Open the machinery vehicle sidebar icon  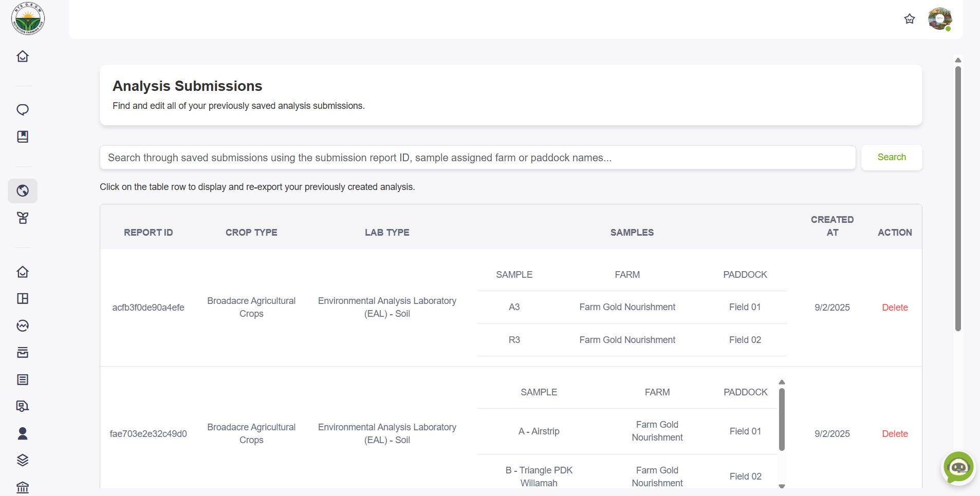23,406
